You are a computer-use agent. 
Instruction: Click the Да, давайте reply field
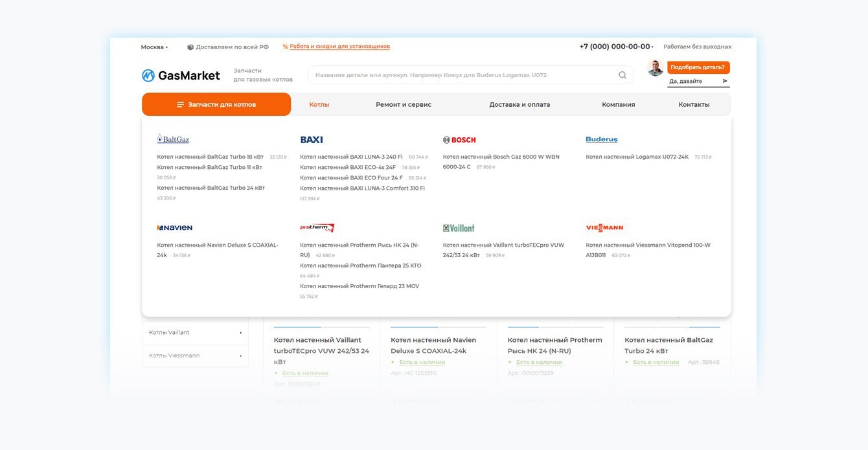pyautogui.click(x=698, y=82)
